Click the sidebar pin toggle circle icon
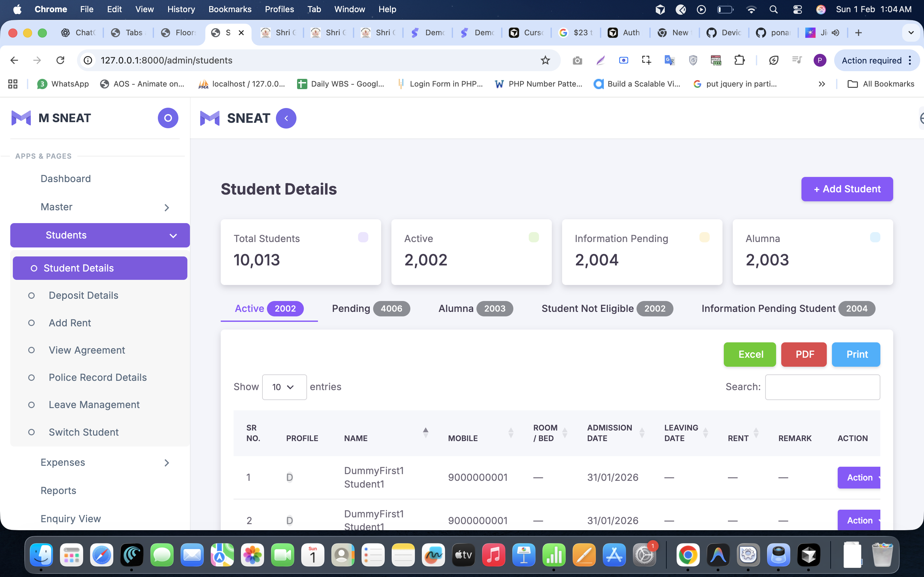 click(x=168, y=118)
